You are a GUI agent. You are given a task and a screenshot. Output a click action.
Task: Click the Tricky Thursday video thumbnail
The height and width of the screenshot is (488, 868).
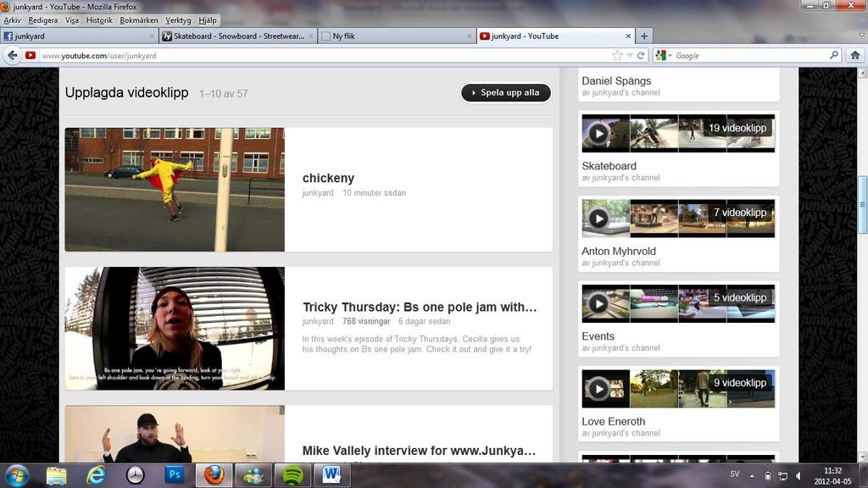[175, 329]
